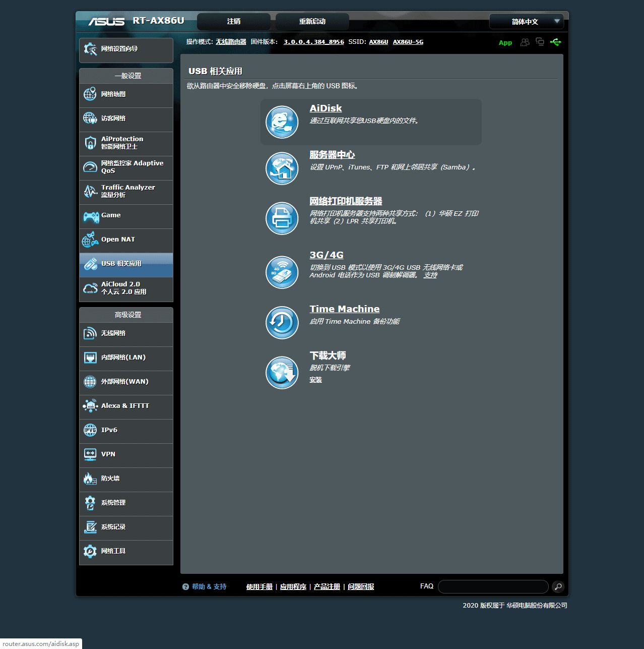Click the 3G/4G USB modem icon

coord(282,272)
